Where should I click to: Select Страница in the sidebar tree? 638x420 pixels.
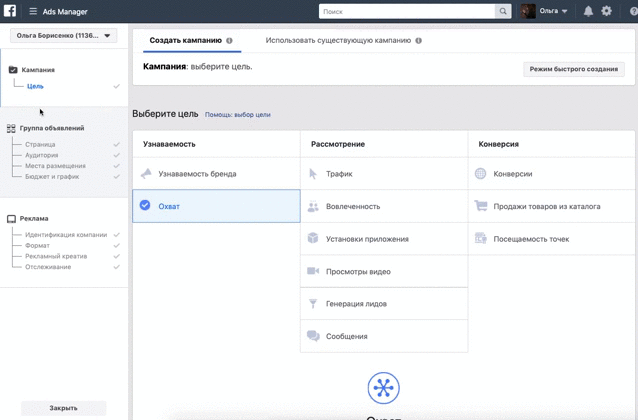coord(40,144)
